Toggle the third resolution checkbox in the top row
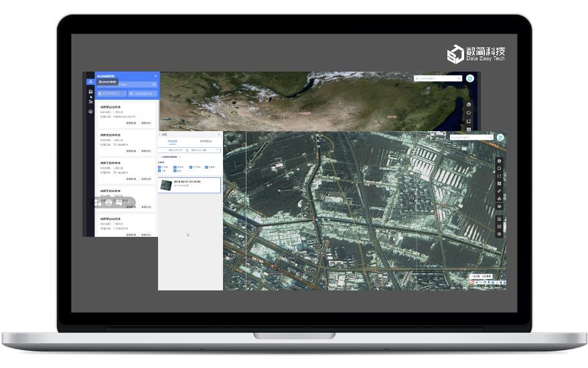 (191, 167)
